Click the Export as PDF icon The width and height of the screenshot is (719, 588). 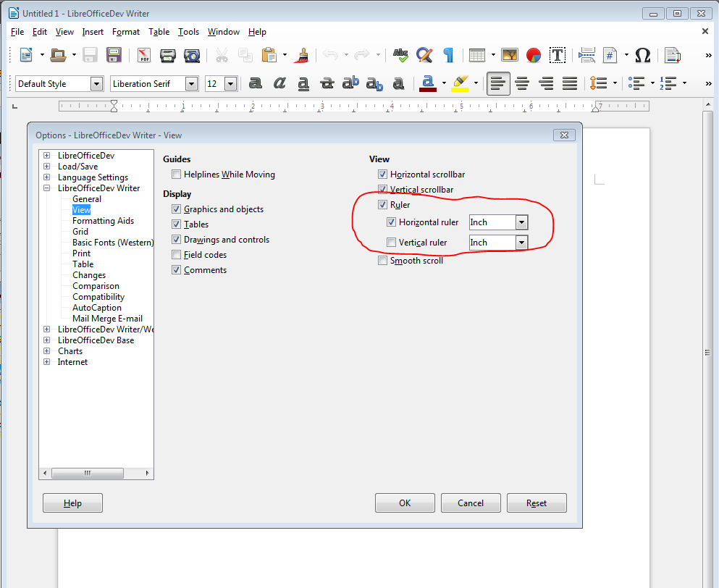click(x=143, y=55)
